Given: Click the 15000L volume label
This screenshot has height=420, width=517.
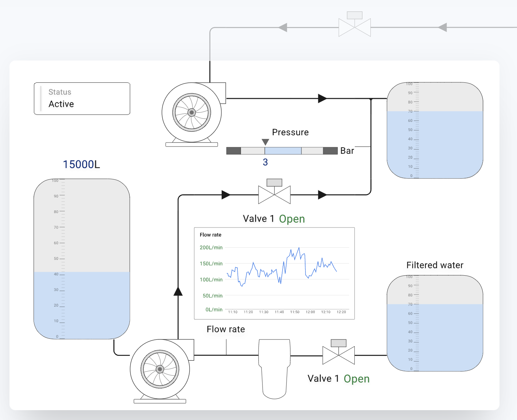Looking at the screenshot, I should point(81,164).
